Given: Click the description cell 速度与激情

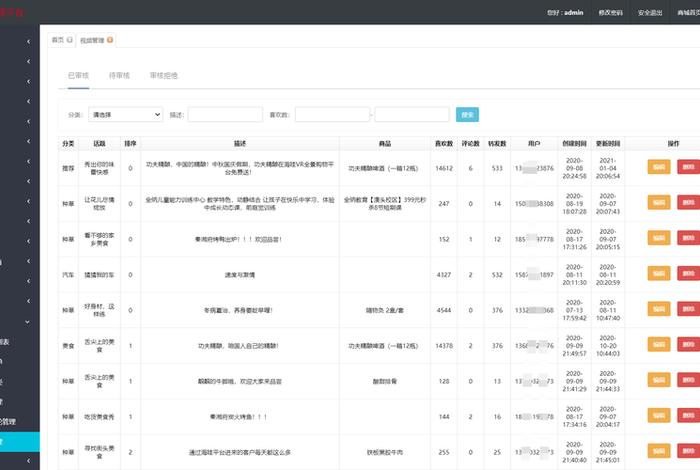Looking at the screenshot, I should (240, 275).
